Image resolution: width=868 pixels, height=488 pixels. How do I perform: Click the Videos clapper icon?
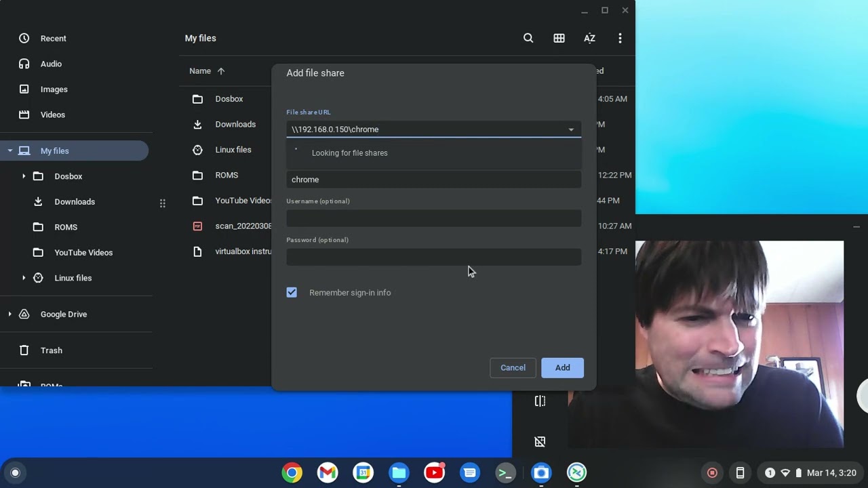pyautogui.click(x=24, y=115)
